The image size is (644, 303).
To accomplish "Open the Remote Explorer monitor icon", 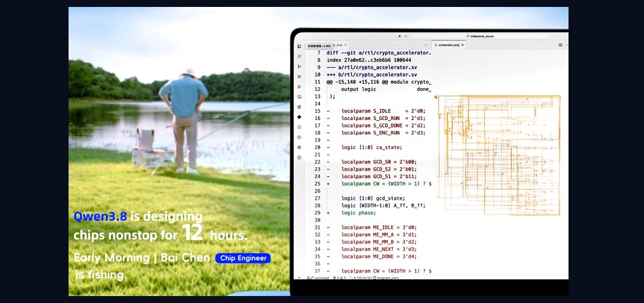I will pyautogui.click(x=299, y=96).
